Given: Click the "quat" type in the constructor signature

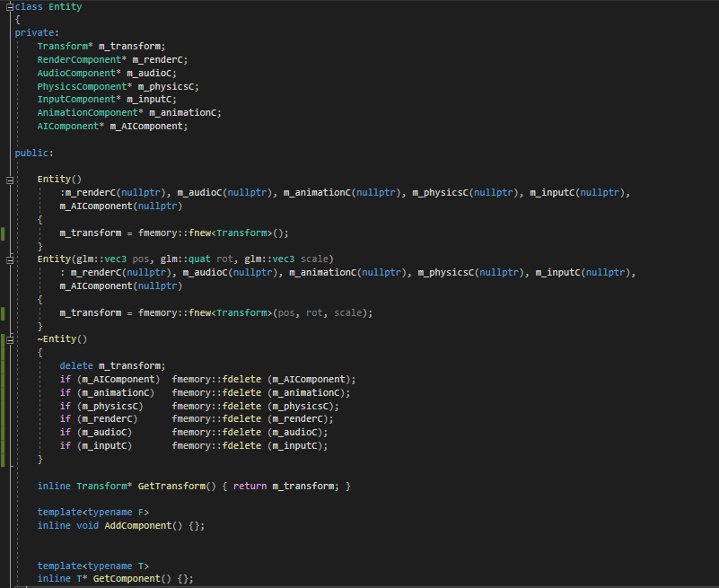Looking at the screenshot, I should [200, 259].
